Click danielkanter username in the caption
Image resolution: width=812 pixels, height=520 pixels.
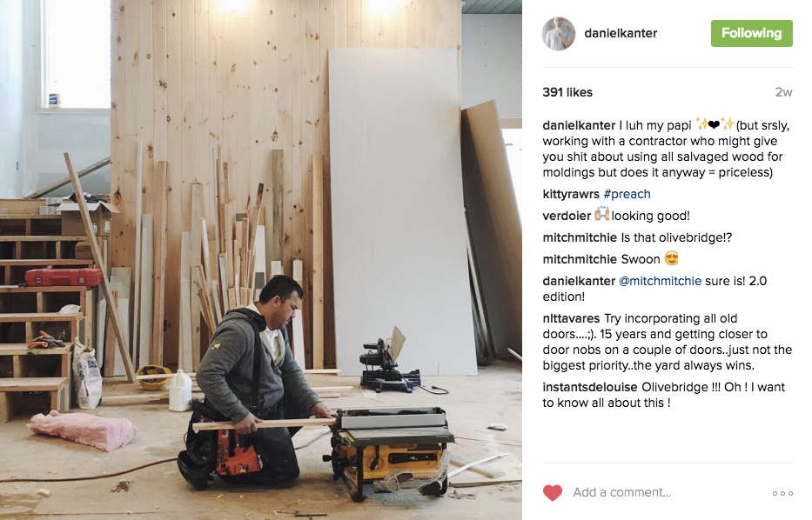[579, 125]
